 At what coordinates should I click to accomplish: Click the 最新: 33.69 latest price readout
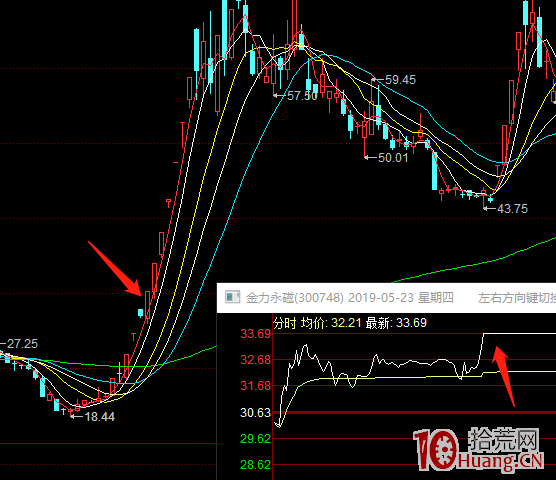click(396, 323)
